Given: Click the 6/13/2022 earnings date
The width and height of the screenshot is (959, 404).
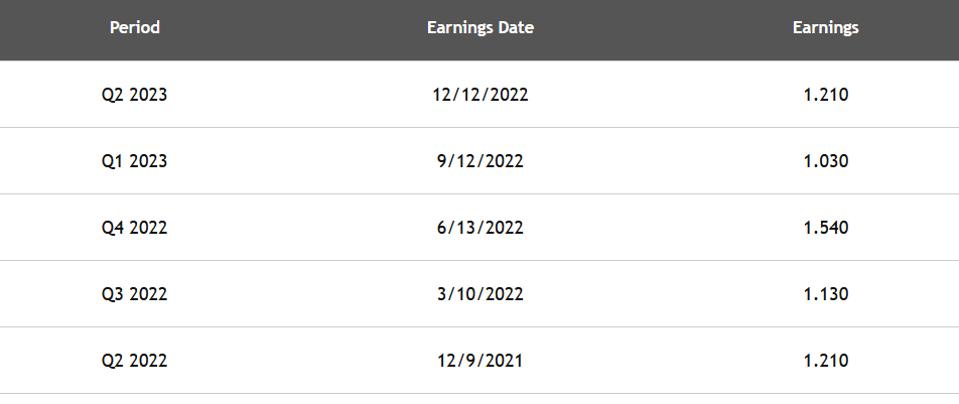Looking at the screenshot, I should coord(480,227).
